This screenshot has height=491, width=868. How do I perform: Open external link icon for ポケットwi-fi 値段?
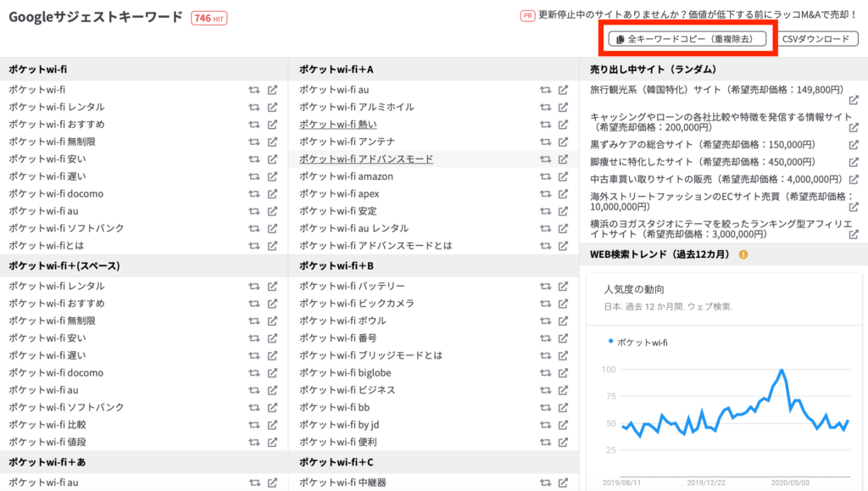tap(272, 443)
